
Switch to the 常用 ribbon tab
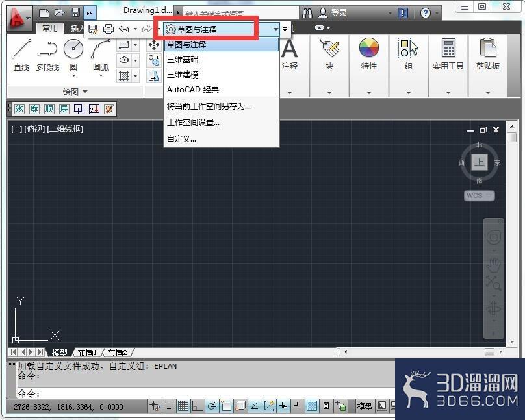click(x=49, y=29)
